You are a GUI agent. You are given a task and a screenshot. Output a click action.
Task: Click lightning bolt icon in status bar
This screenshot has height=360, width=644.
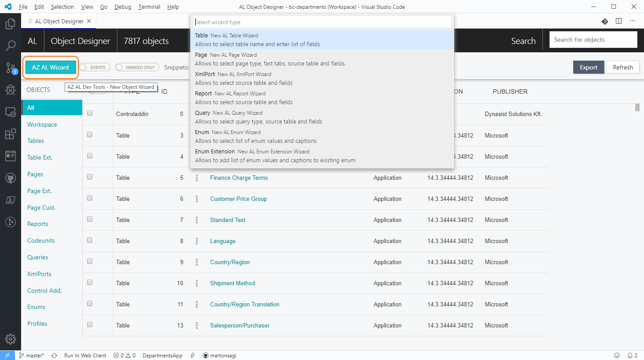tap(193, 355)
